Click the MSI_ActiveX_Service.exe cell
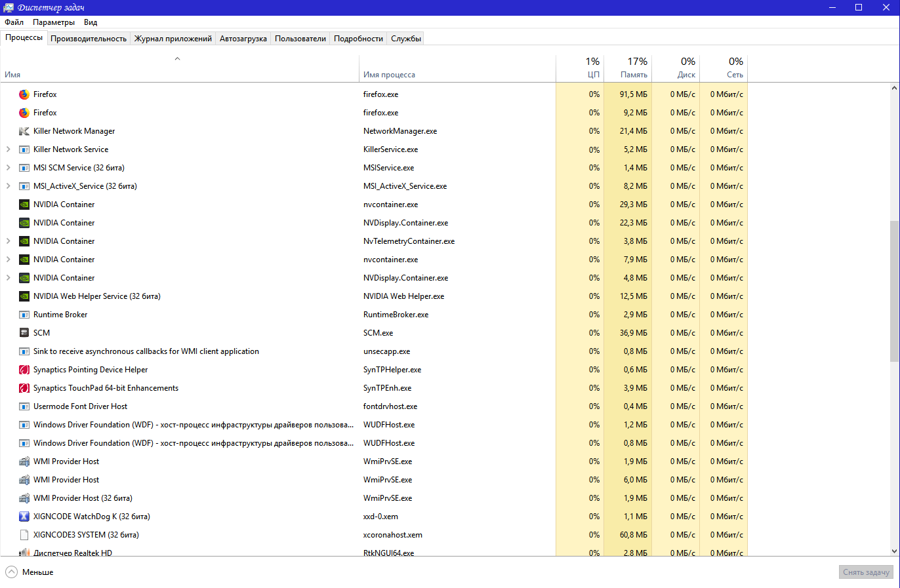The width and height of the screenshot is (900, 588). [x=405, y=186]
